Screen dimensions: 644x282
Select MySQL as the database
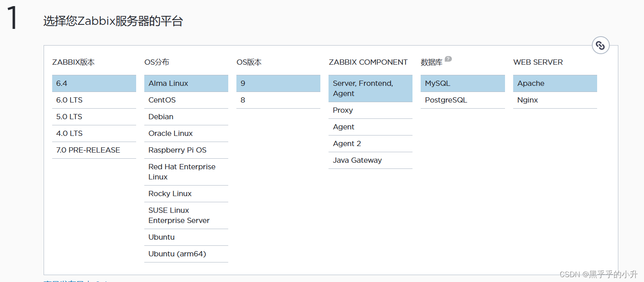pyautogui.click(x=463, y=83)
